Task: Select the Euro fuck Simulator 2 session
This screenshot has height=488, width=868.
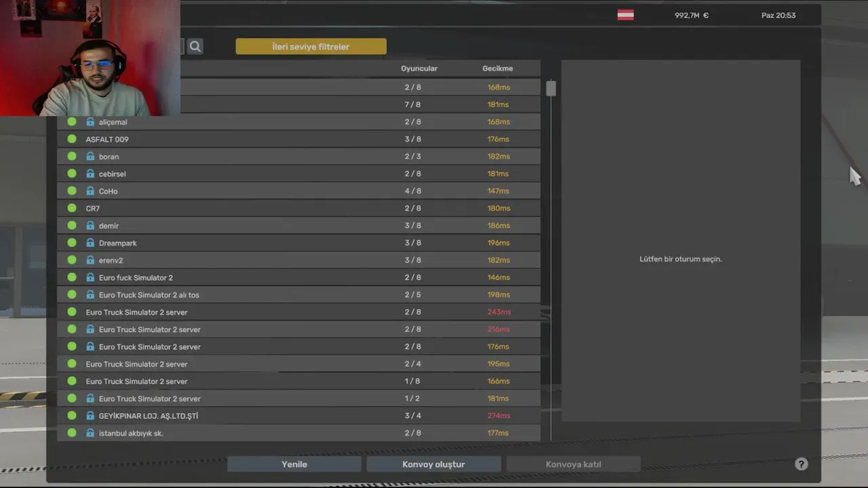Action: tap(298, 277)
